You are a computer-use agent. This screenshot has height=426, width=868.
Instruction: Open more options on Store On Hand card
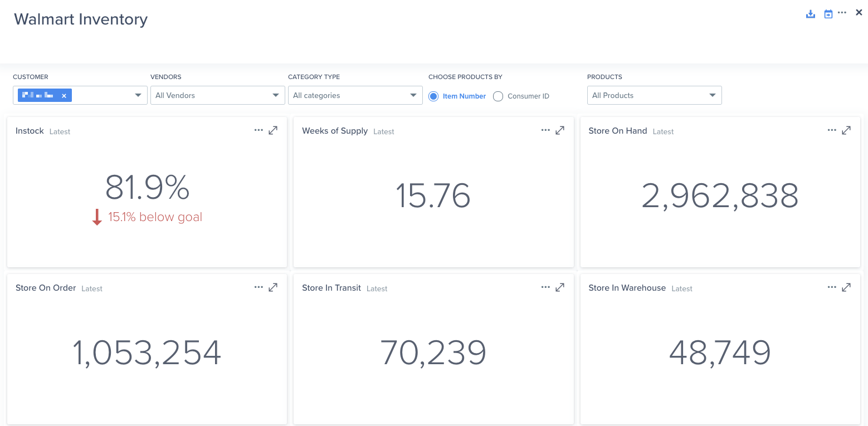point(832,130)
